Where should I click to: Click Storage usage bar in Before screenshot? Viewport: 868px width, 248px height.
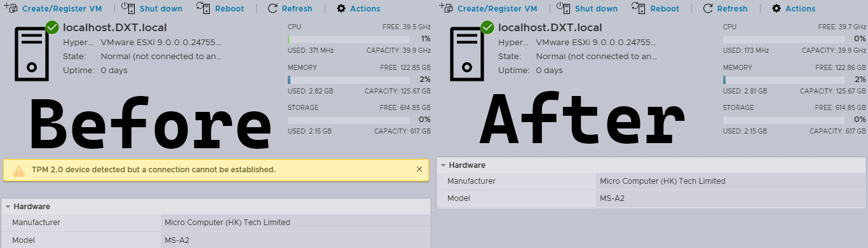[x=349, y=120]
